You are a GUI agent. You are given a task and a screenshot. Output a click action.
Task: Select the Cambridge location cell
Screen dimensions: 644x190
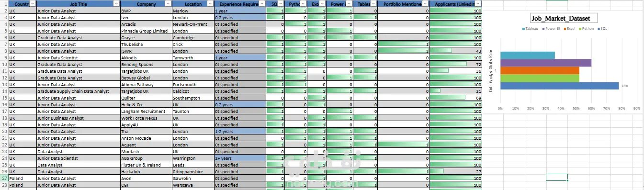[x=193, y=37]
